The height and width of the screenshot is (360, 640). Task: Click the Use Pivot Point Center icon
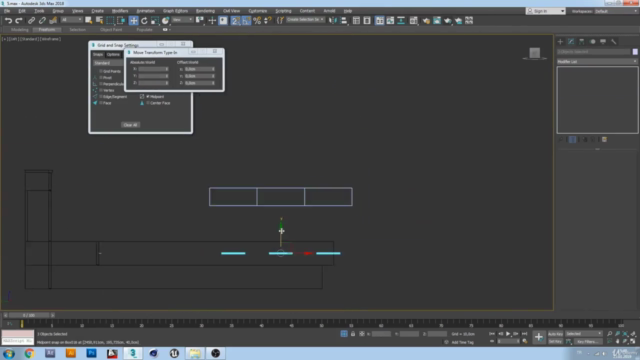[x=200, y=20]
